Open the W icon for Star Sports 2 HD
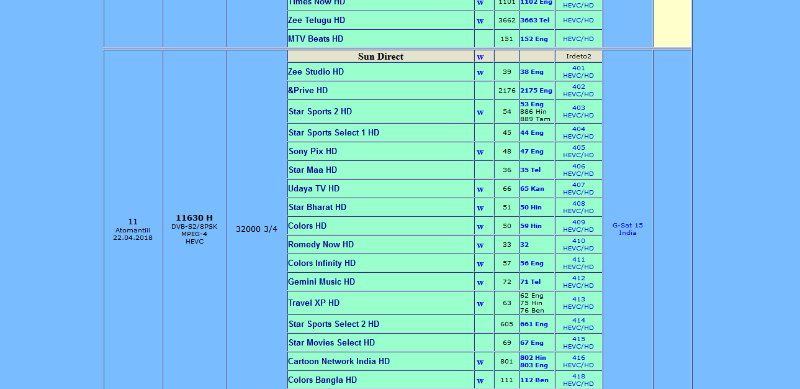 click(480, 112)
